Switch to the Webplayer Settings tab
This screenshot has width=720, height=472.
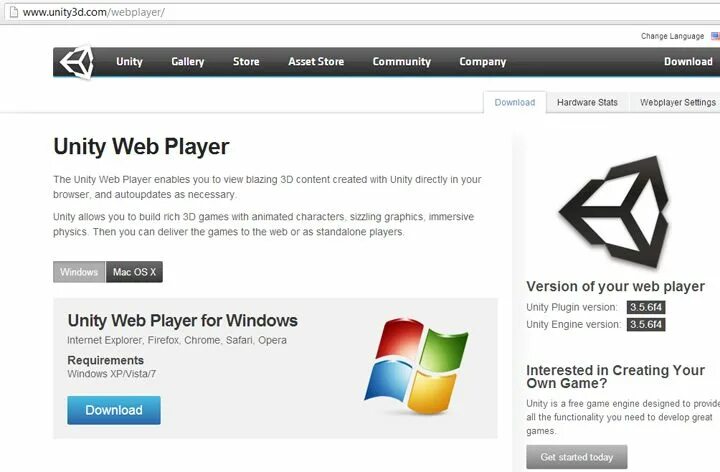point(678,102)
